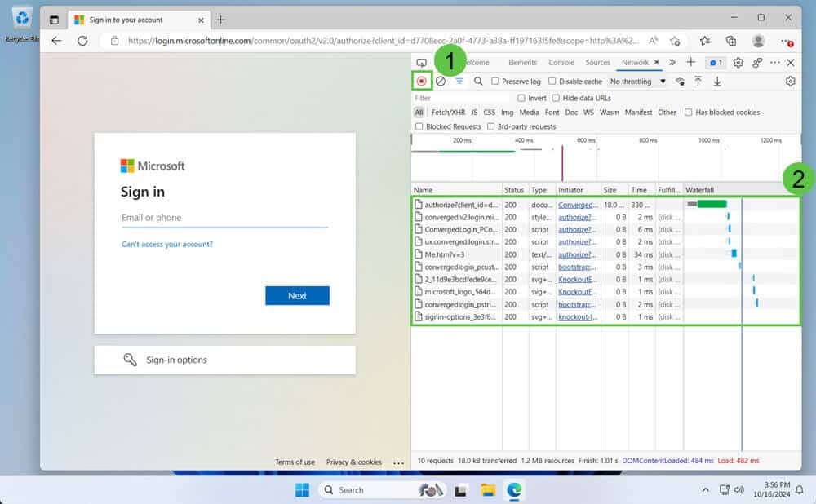Open Network panel settings gear
816x504 pixels.
[x=790, y=81]
